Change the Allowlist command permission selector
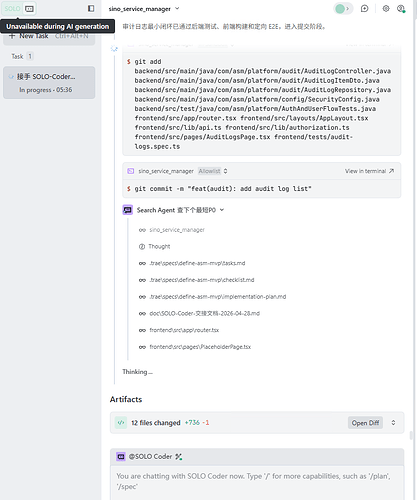Screen dimensions: 417x500 point(213,171)
